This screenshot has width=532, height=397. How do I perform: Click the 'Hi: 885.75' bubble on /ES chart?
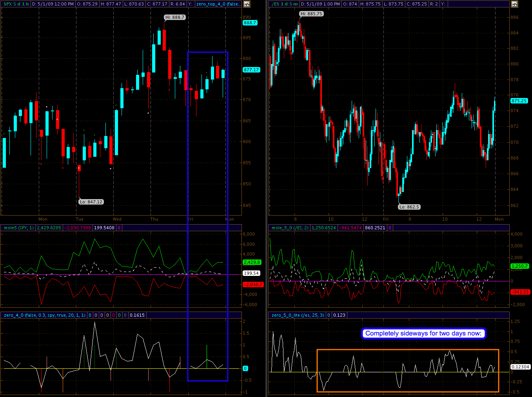pos(311,14)
